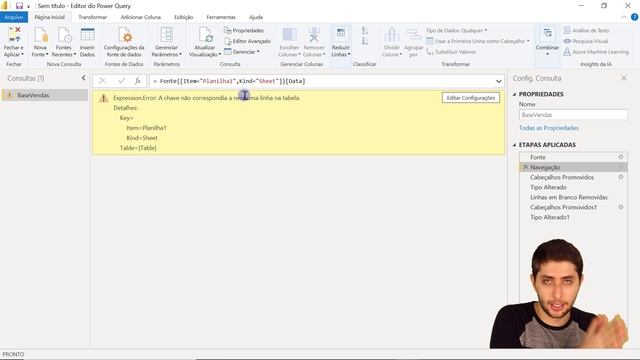Screen dimensions: 640x360
Task: Cancel formula edit with the X icon
Action: point(102,81)
